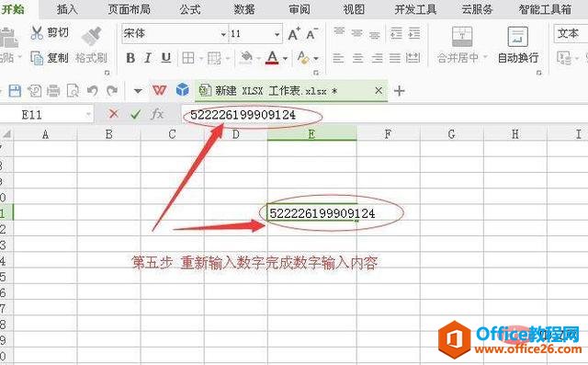Click the formula bar showing 52226199909124

point(384,114)
